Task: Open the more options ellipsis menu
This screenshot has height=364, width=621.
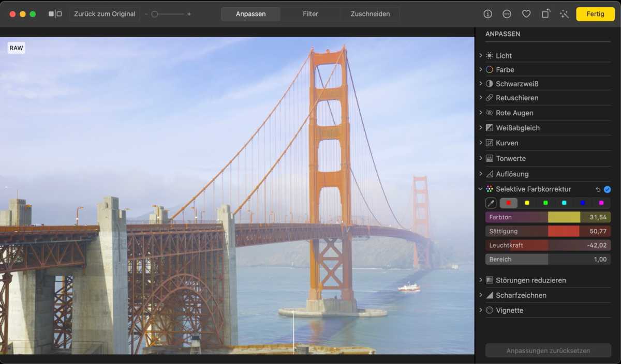Action: [507, 14]
